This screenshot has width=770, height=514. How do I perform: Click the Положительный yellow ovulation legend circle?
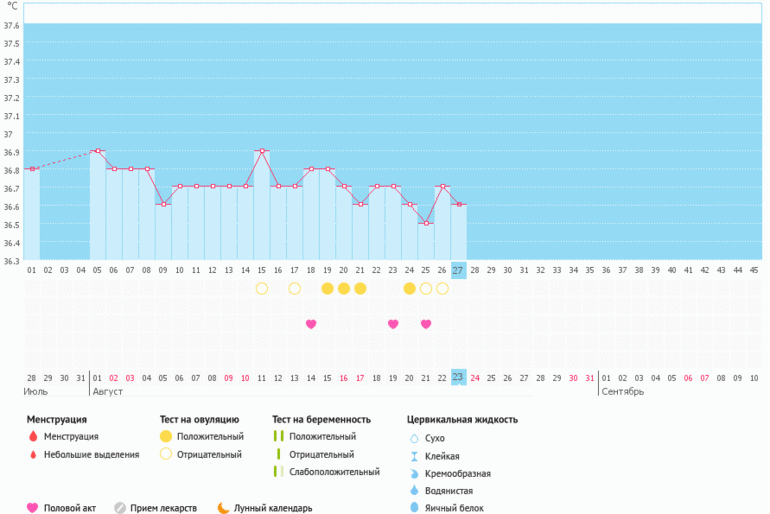(x=166, y=437)
